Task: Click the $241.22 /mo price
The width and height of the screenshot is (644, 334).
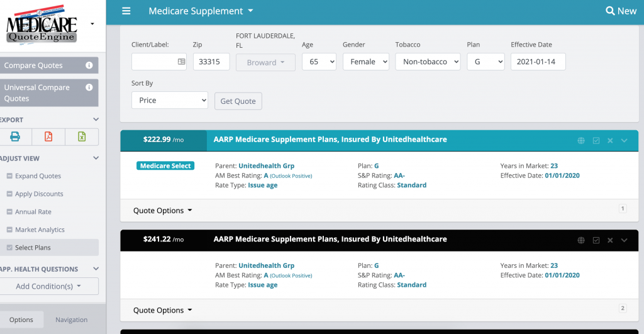Action: coord(164,240)
